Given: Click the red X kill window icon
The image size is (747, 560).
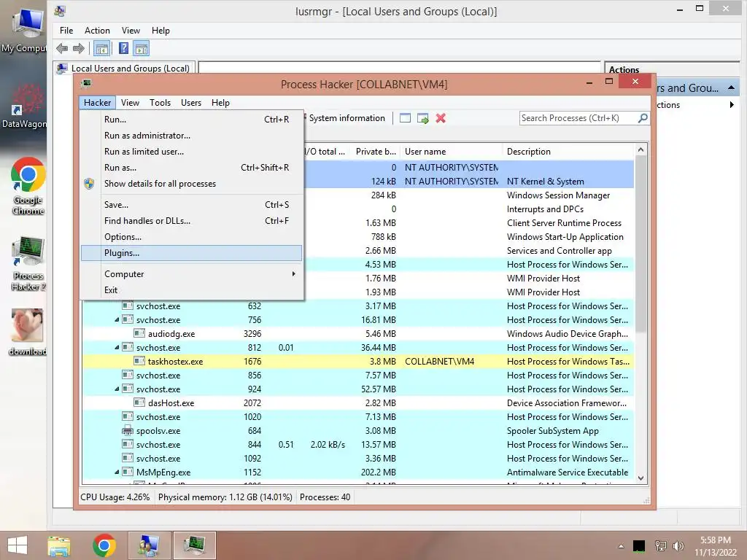Looking at the screenshot, I should (441, 118).
